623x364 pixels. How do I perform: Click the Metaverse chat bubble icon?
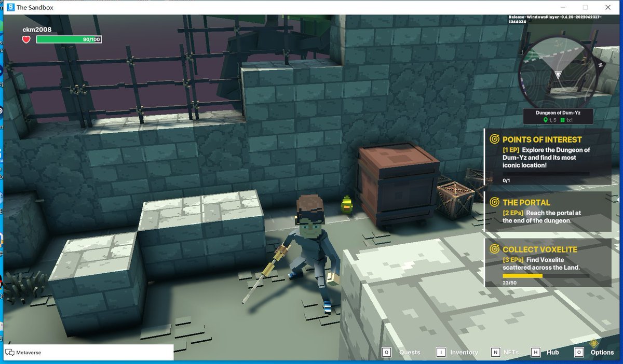[10, 353]
